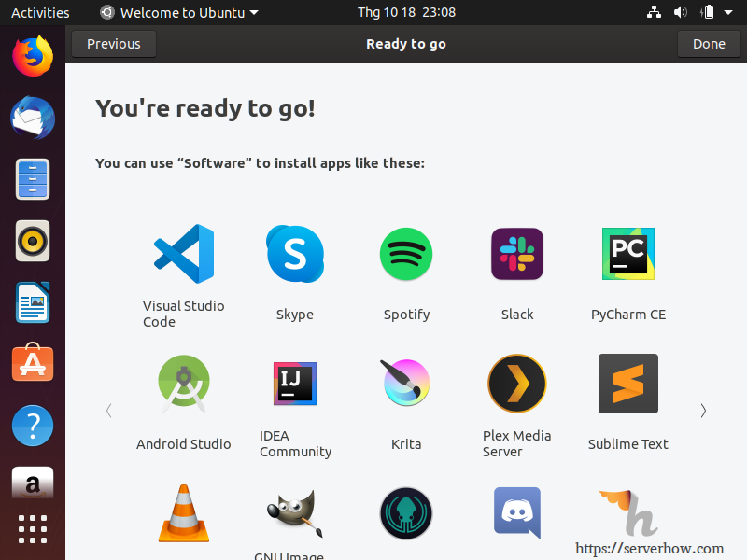Image resolution: width=747 pixels, height=560 pixels.
Task: Select the GitKraken squid icon
Action: point(406,513)
